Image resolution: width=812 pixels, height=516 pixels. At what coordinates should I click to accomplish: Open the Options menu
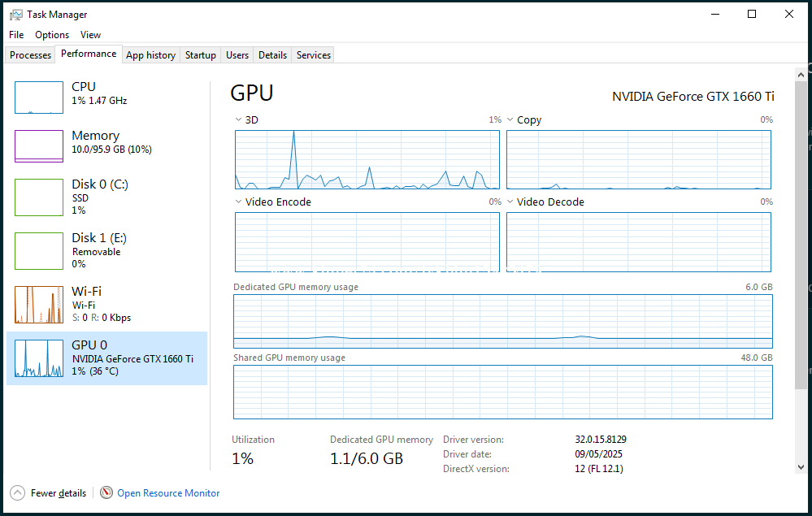pyautogui.click(x=52, y=35)
